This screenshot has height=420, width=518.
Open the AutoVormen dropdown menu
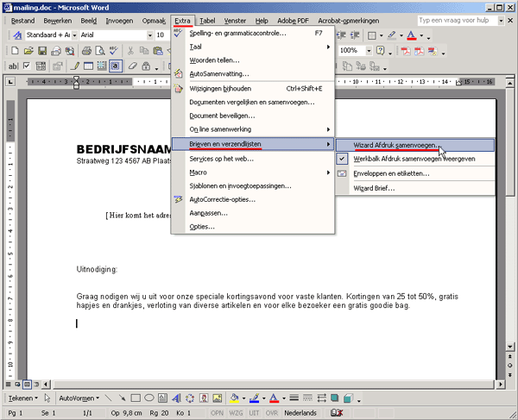click(x=79, y=398)
